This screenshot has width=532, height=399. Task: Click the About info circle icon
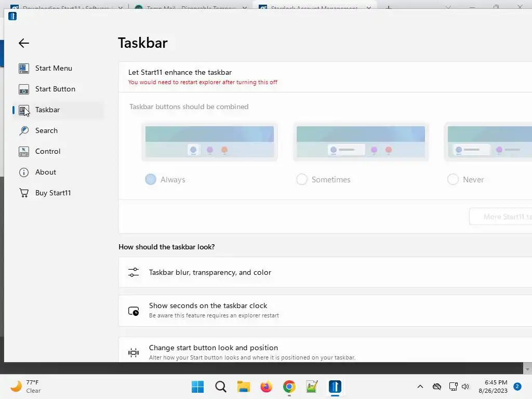click(24, 172)
